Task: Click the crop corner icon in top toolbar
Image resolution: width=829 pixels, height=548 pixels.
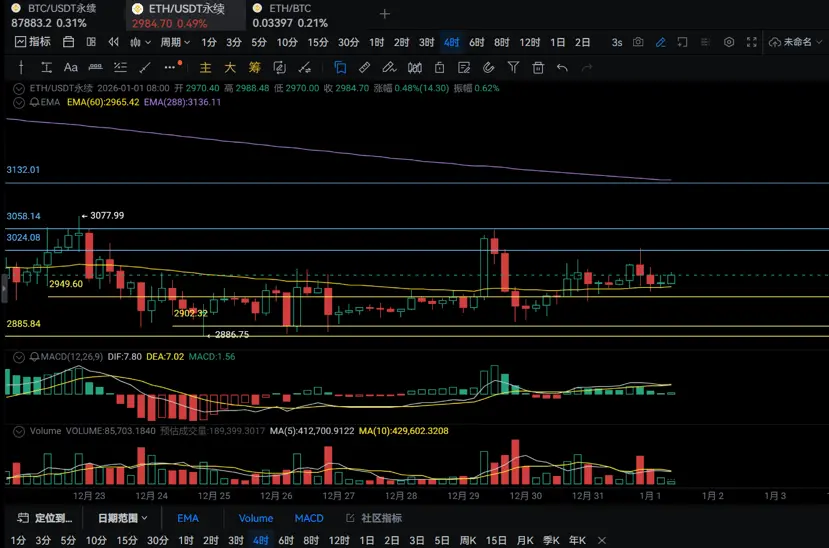Action: click(x=683, y=42)
